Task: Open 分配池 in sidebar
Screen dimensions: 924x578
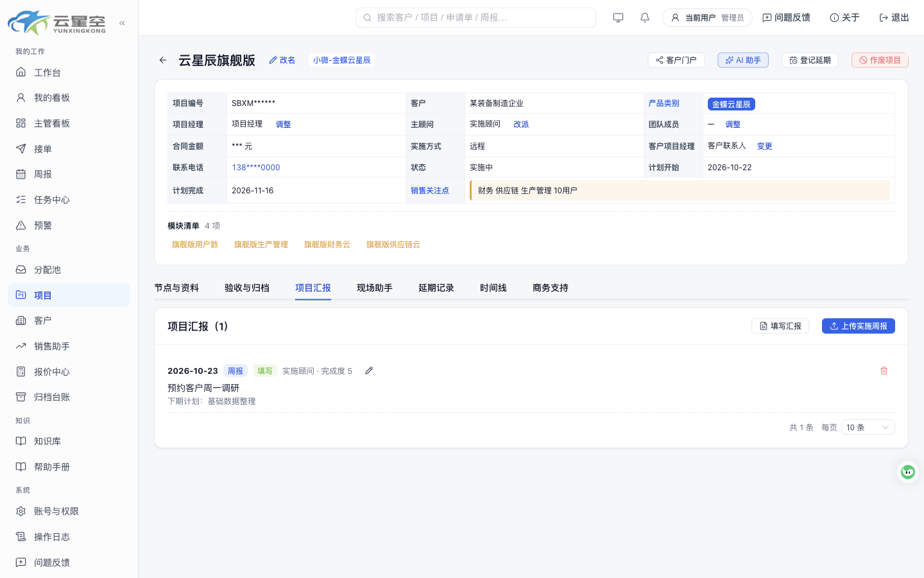Action: pyautogui.click(x=69, y=270)
